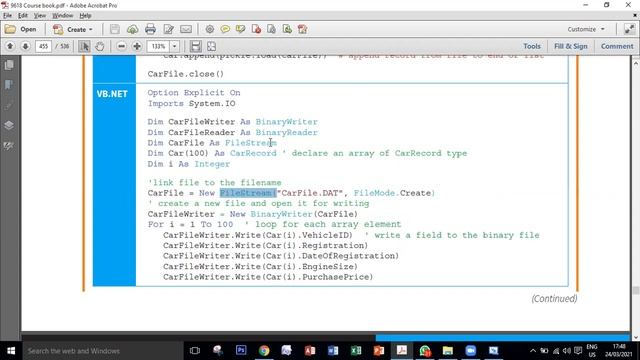Click the Search the web and Windows box

[x=102, y=351]
